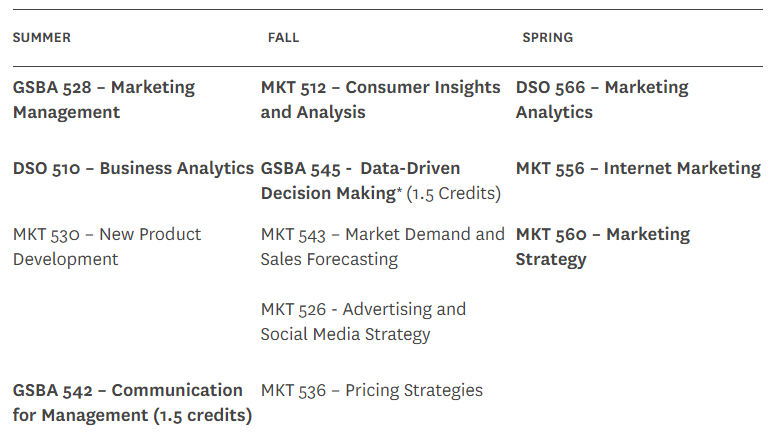Click the (1.5 Credits) note in Fall
The width and height of the screenshot is (776, 432).
tap(453, 193)
